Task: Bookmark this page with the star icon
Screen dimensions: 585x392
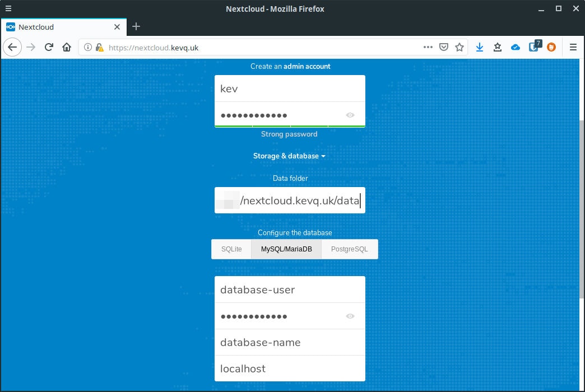Action: tap(459, 47)
